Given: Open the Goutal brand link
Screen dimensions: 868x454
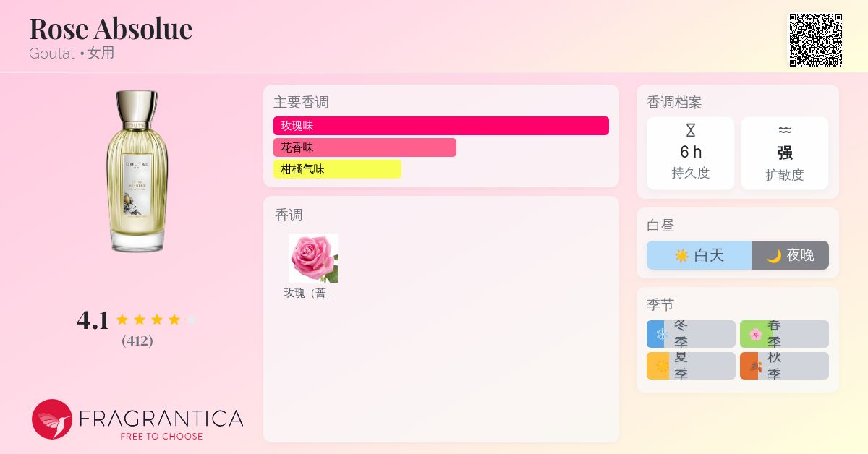Looking at the screenshot, I should tap(51, 53).
